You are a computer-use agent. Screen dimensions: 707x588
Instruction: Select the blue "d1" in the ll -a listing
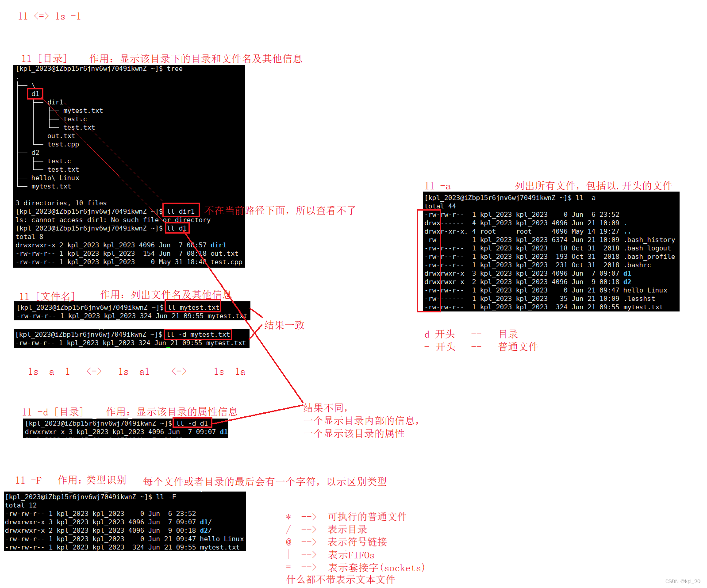tap(627, 273)
